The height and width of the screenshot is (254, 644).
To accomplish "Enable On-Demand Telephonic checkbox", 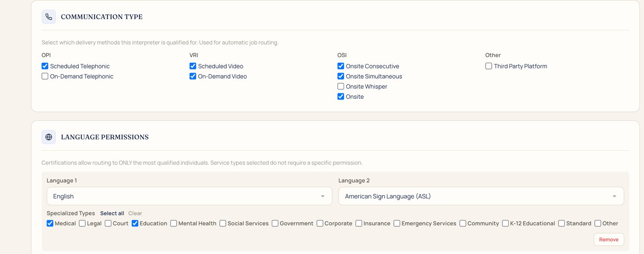I will click(45, 76).
